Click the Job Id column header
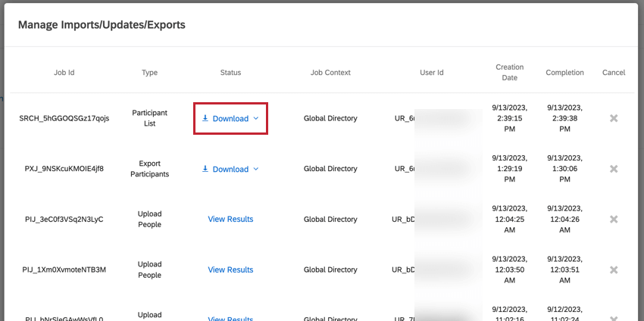The height and width of the screenshot is (321, 644). (64, 73)
